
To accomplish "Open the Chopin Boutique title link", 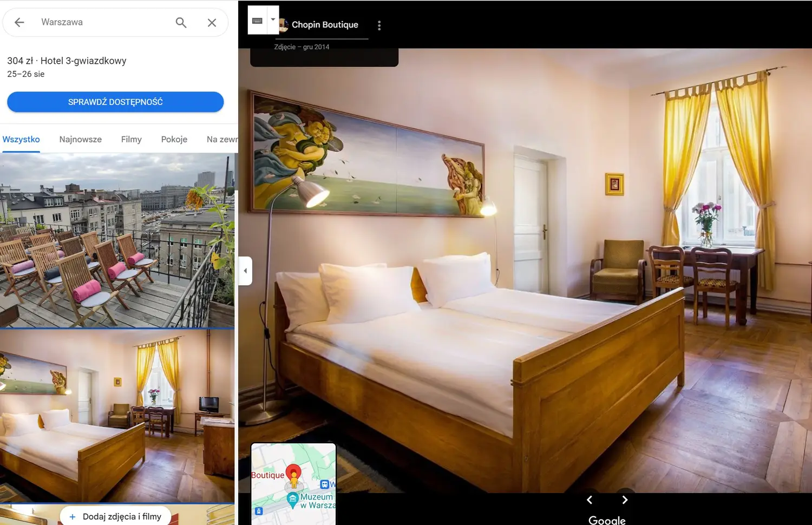I will 324,25.
